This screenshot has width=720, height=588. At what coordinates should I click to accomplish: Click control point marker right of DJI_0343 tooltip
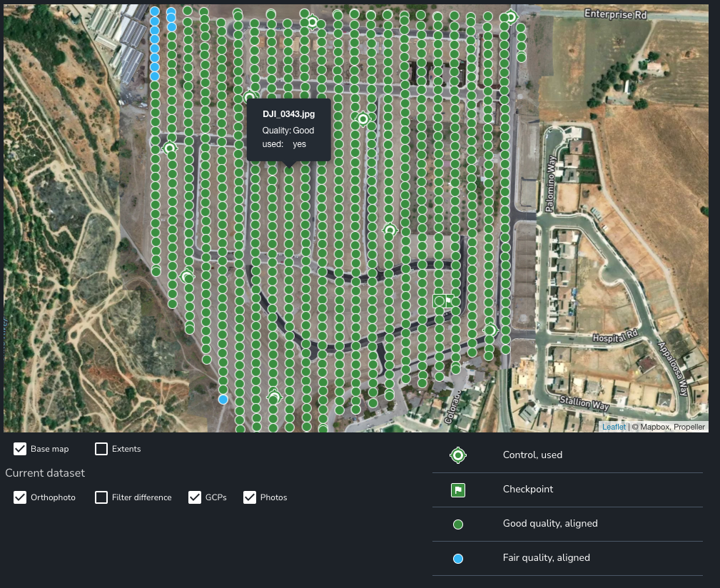pos(362,118)
